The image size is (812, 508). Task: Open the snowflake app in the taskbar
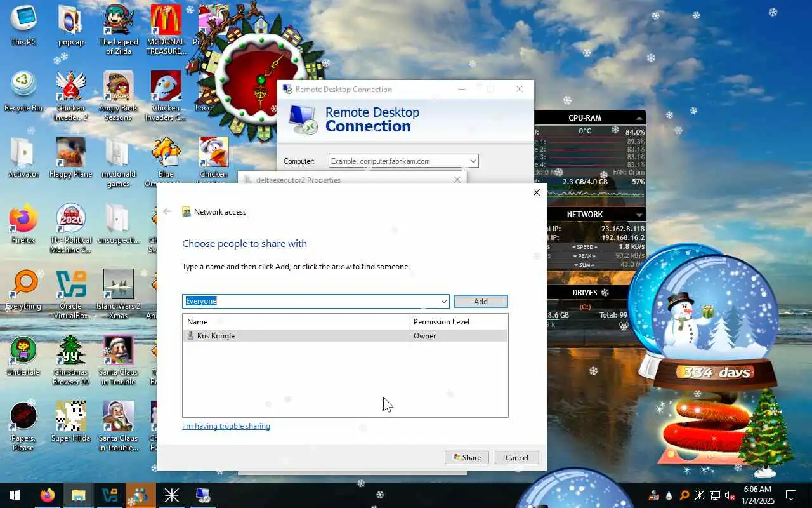coord(172,495)
